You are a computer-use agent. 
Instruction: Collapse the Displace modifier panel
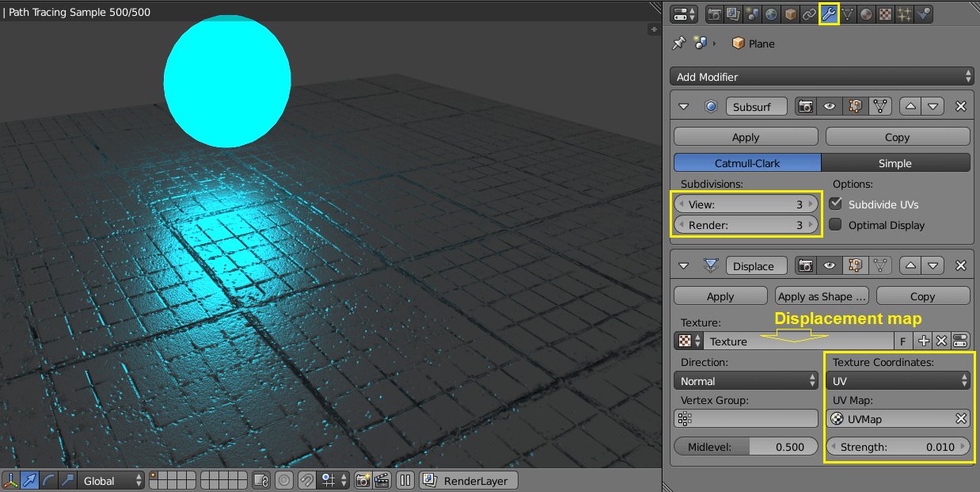(685, 266)
